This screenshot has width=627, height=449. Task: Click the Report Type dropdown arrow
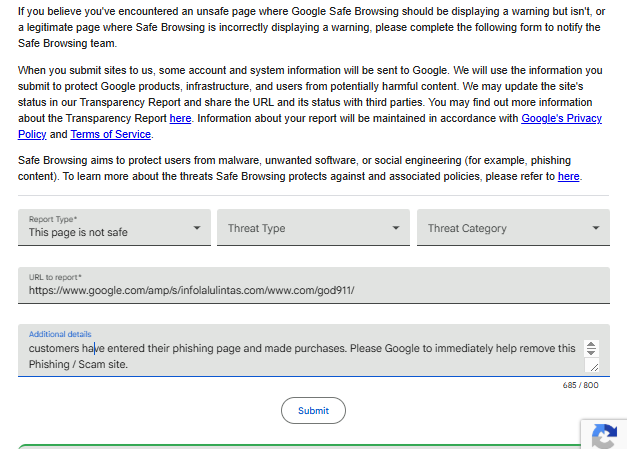[197, 228]
